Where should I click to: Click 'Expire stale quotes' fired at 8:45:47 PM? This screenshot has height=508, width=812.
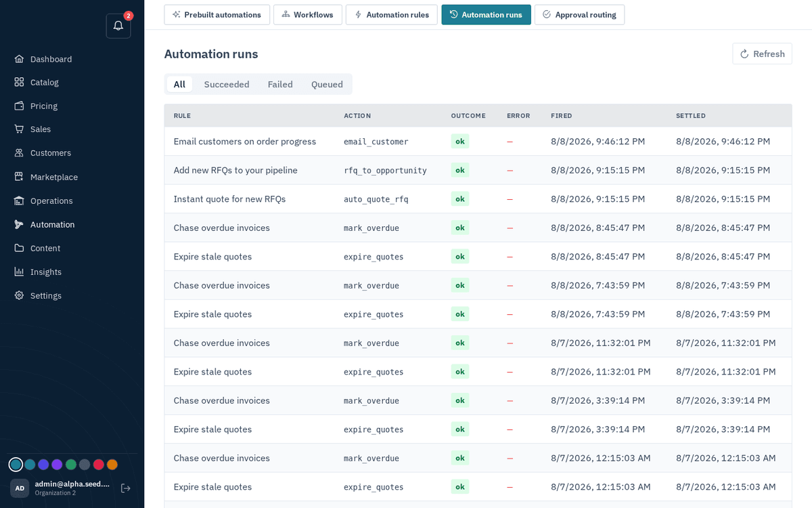coord(212,257)
